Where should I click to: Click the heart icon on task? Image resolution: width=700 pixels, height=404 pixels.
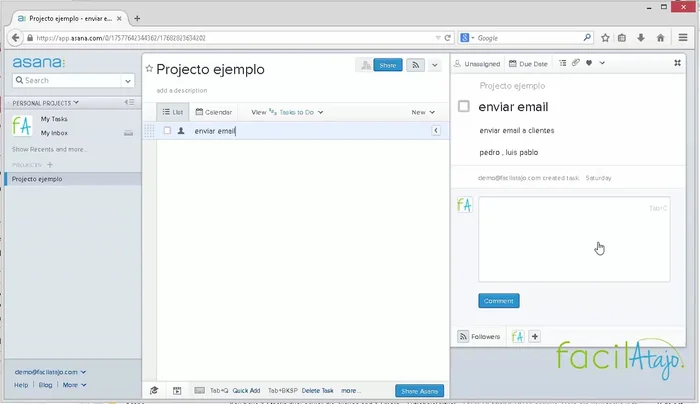588,63
